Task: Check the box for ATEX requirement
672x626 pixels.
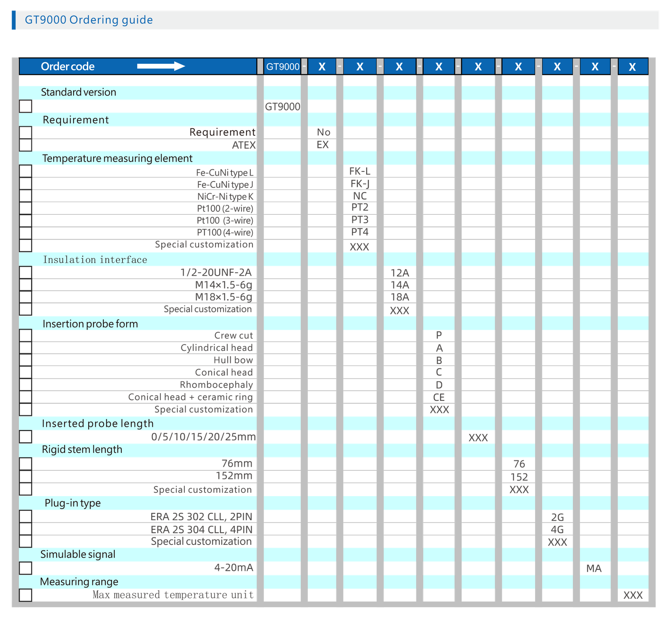Action: (26, 145)
